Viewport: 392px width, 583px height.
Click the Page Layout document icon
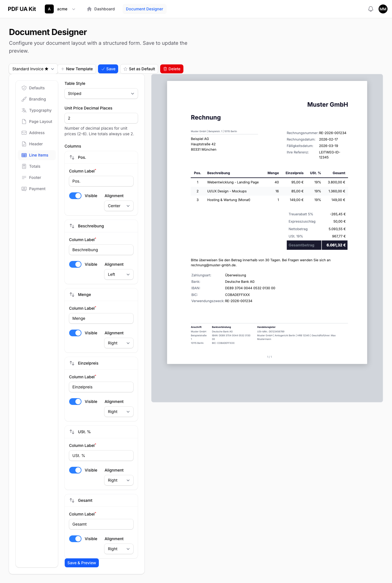pyautogui.click(x=24, y=122)
